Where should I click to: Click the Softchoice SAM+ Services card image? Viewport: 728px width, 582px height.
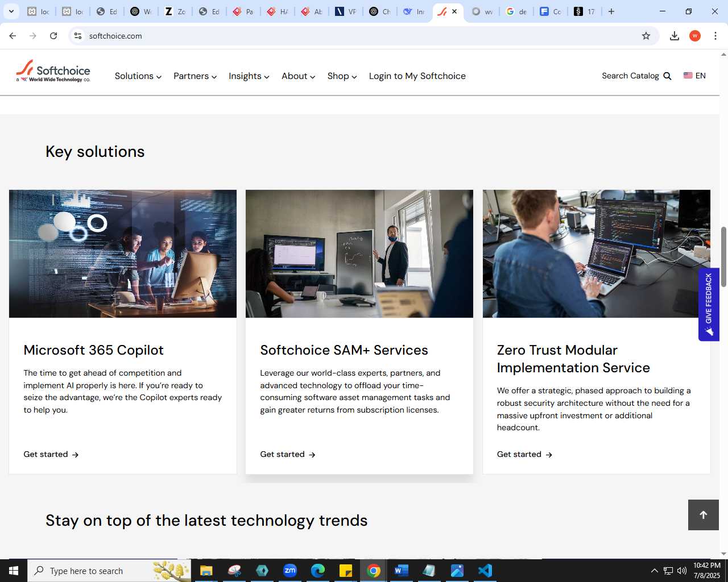(x=359, y=253)
